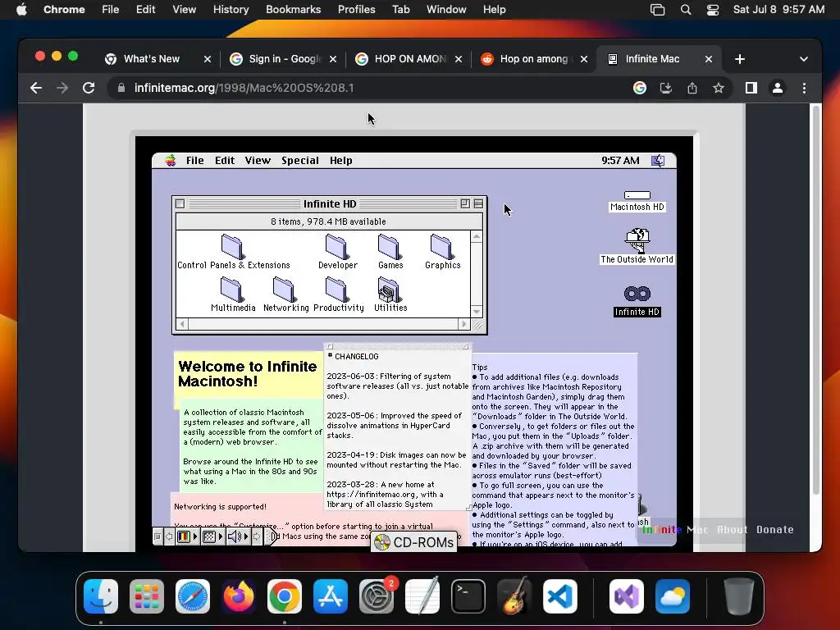
Task: Open a new tab with the plus button
Action: (740, 59)
